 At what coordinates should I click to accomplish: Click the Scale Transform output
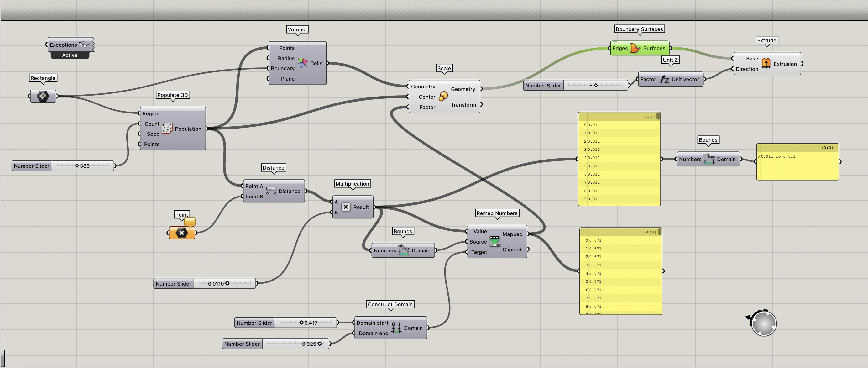point(463,105)
